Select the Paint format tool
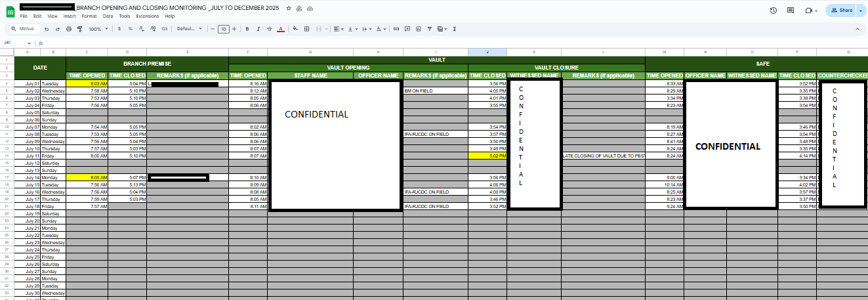The height and width of the screenshot is (300, 868). tap(79, 29)
